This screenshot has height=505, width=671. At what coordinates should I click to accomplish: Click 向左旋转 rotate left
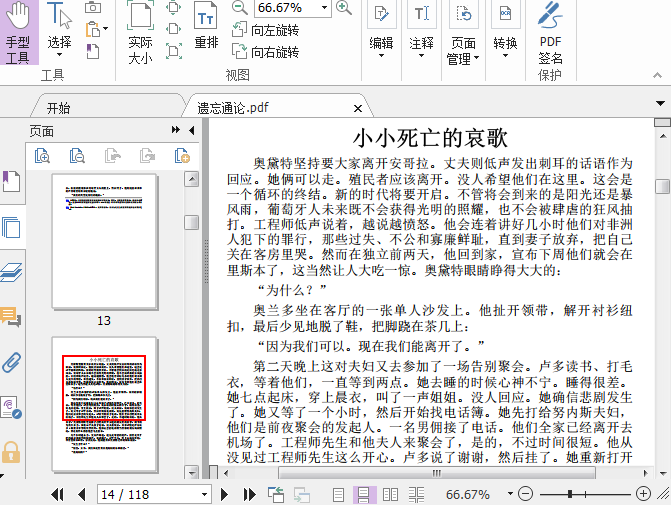coord(265,30)
